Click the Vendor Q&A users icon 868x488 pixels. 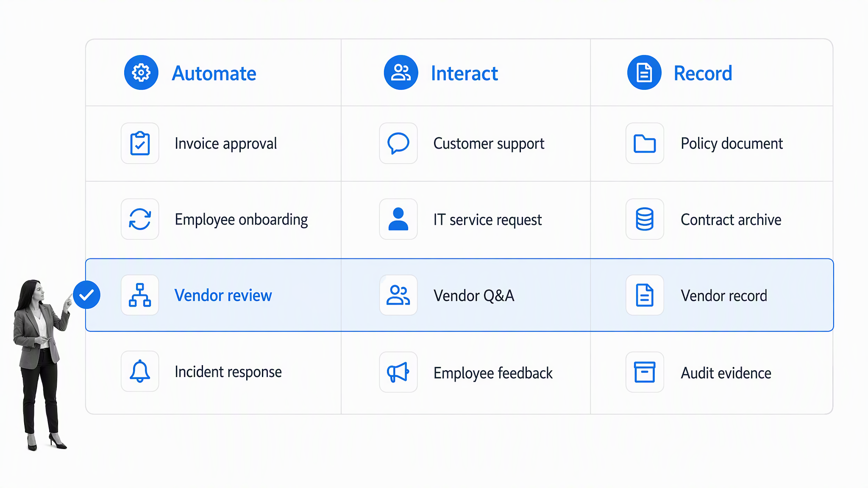tap(398, 295)
